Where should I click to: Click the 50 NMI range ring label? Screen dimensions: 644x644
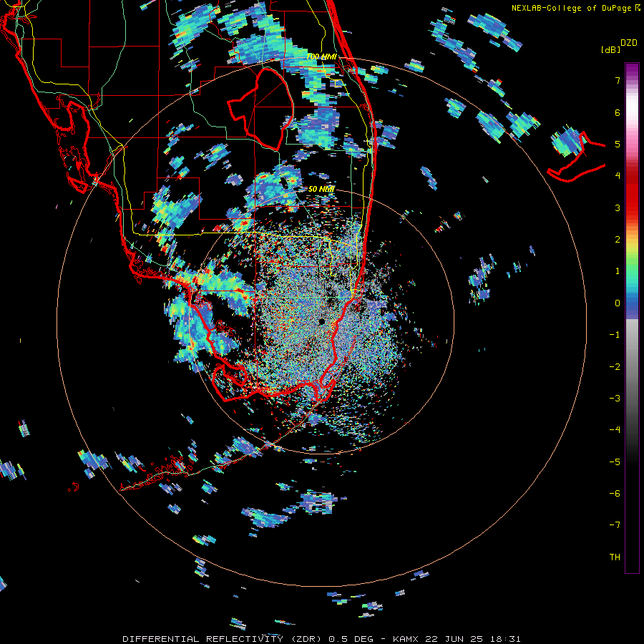pyautogui.click(x=321, y=189)
